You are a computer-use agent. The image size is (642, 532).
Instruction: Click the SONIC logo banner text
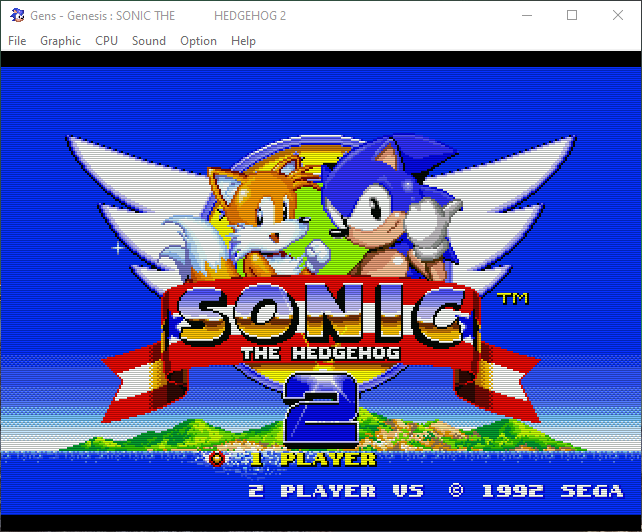click(x=321, y=313)
